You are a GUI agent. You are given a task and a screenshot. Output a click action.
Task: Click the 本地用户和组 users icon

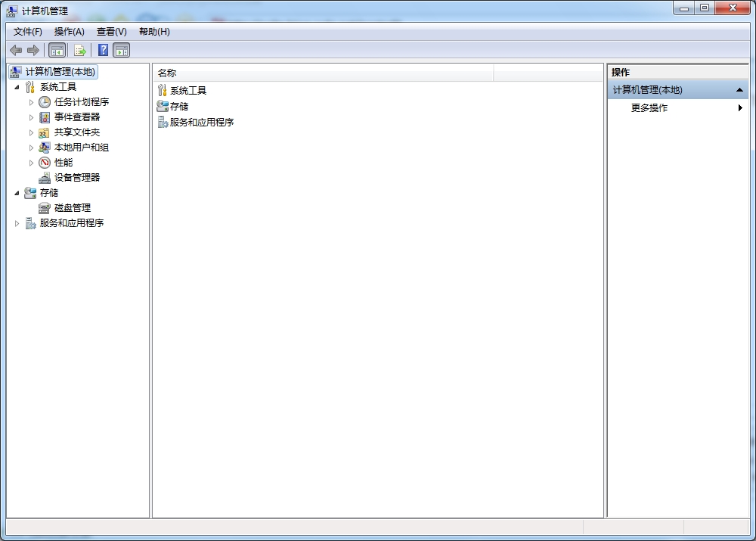point(45,148)
